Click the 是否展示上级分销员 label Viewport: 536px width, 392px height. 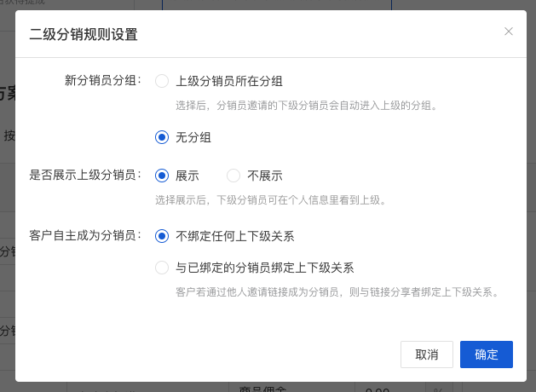click(x=85, y=175)
